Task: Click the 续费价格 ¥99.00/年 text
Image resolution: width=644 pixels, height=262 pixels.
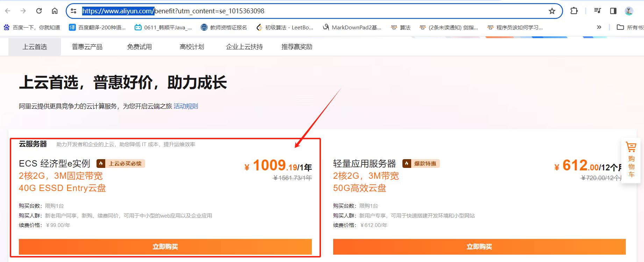Action: coord(45,225)
